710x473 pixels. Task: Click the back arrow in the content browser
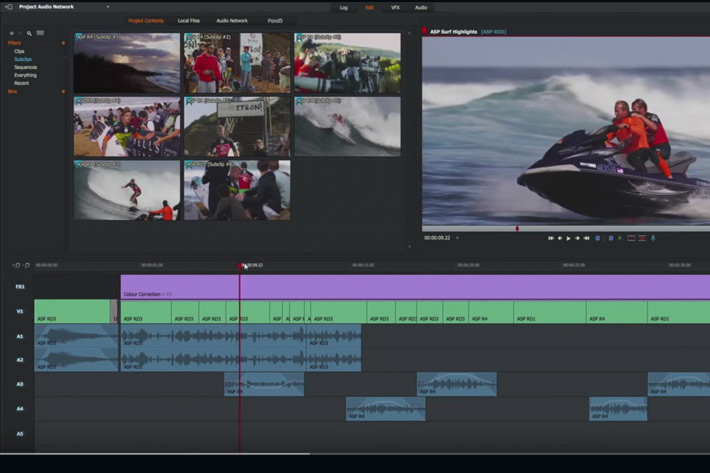tap(12, 33)
